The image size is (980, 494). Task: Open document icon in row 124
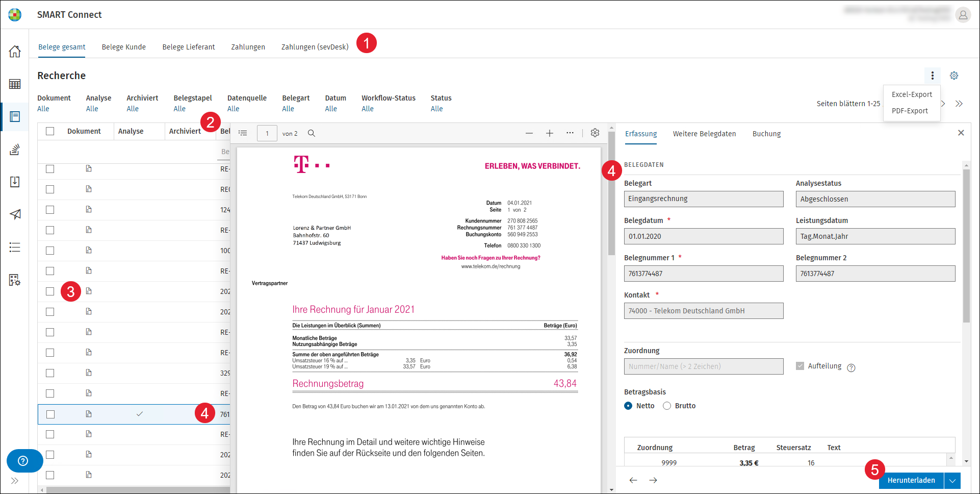coord(89,209)
